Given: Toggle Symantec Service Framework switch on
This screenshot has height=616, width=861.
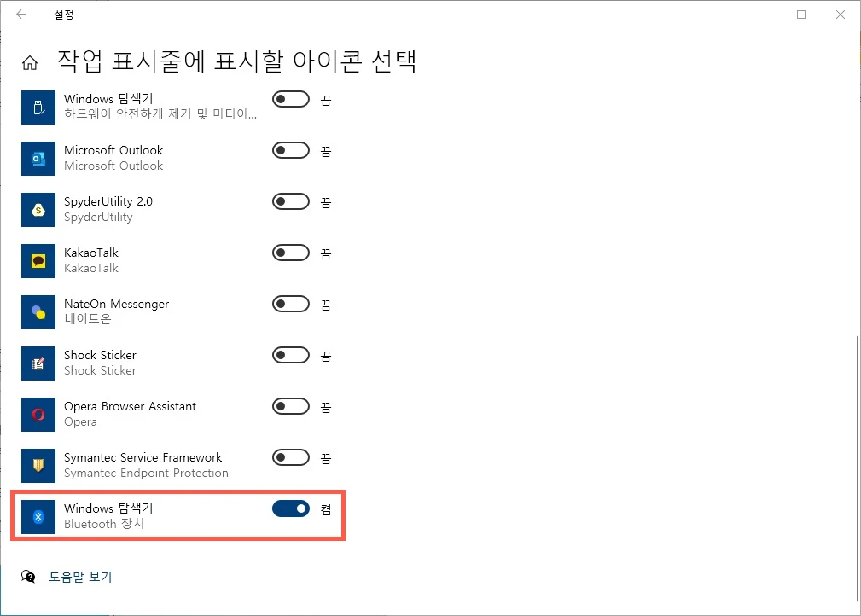Looking at the screenshot, I should click(291, 457).
